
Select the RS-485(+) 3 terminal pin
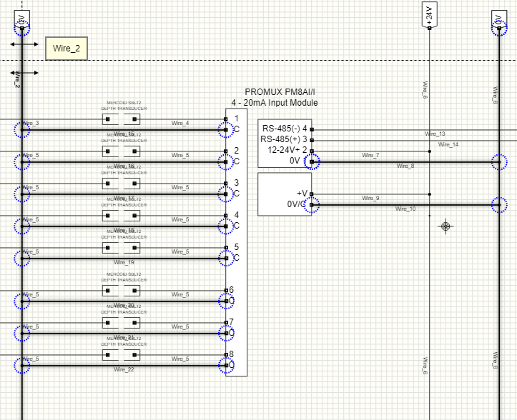point(312,140)
